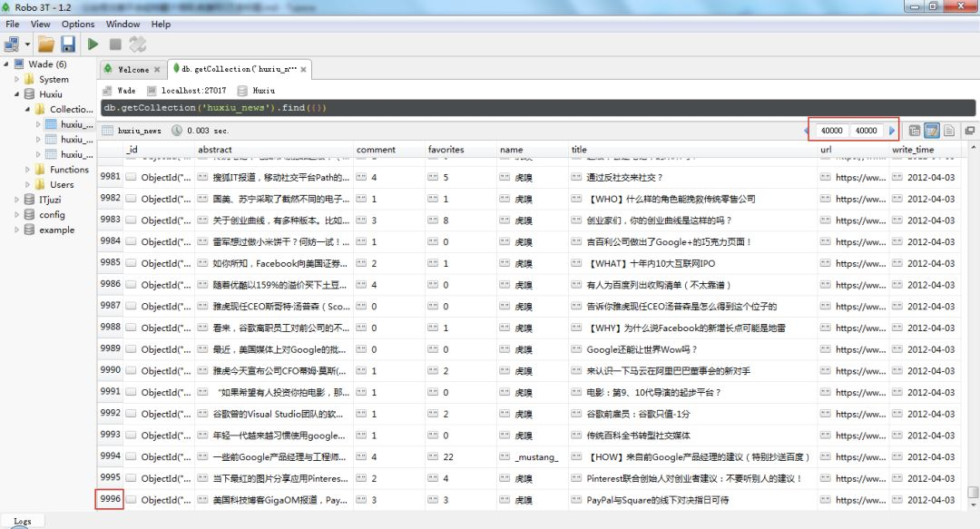980x529 pixels.
Task: Collapse the Collections folder node
Action: (x=27, y=110)
